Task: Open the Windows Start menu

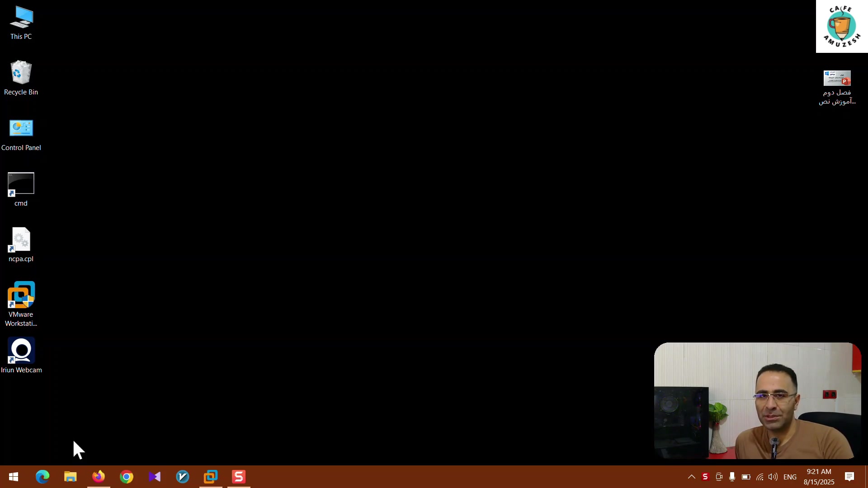Action: point(14,477)
